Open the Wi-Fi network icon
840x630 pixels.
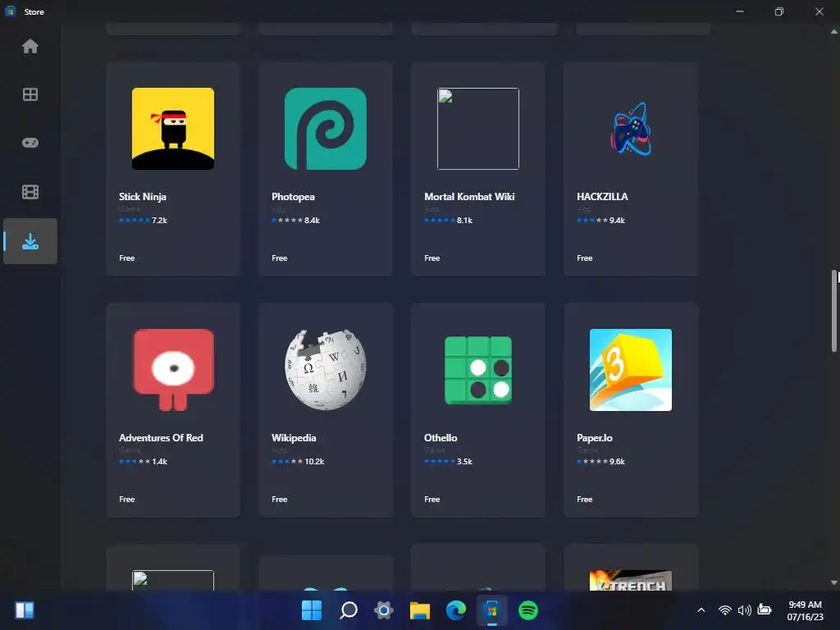click(725, 610)
